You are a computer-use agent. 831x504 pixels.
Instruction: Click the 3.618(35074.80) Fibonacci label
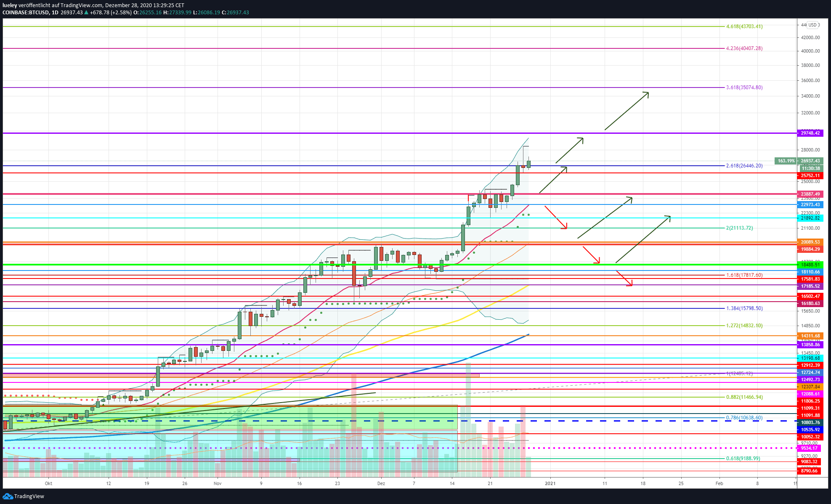pyautogui.click(x=744, y=88)
